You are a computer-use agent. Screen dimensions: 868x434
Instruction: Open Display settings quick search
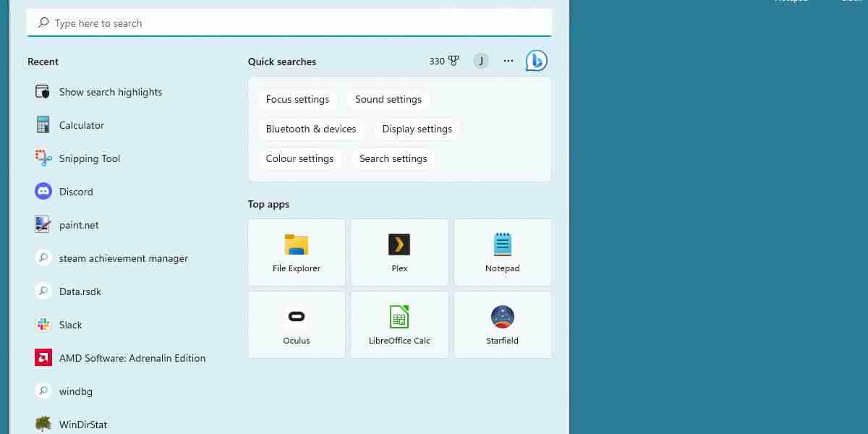(x=417, y=129)
